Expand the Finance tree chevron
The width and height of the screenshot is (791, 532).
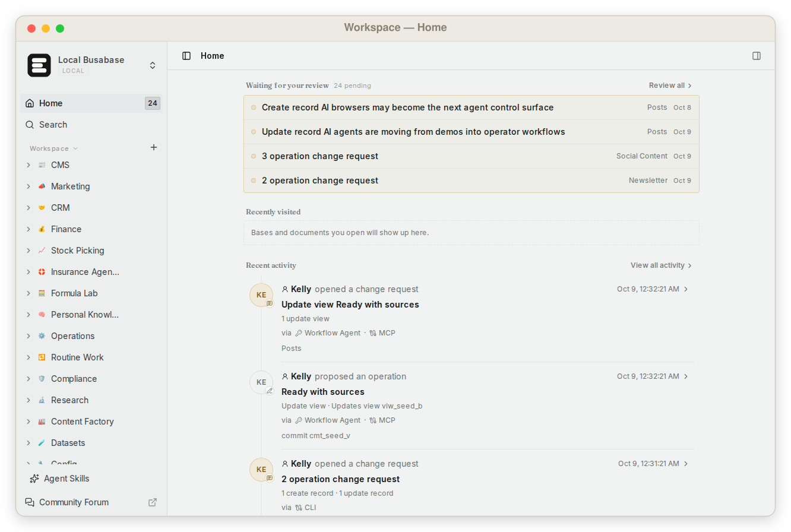point(28,229)
